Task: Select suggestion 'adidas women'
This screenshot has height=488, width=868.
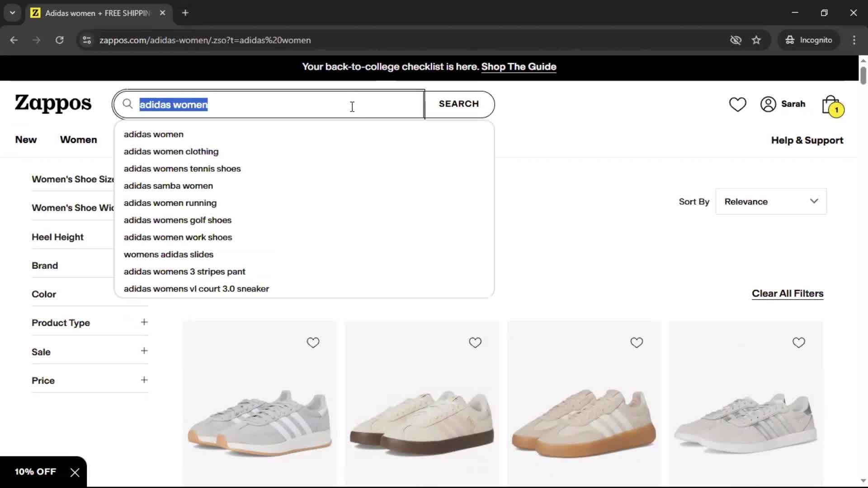Action: 304,135
